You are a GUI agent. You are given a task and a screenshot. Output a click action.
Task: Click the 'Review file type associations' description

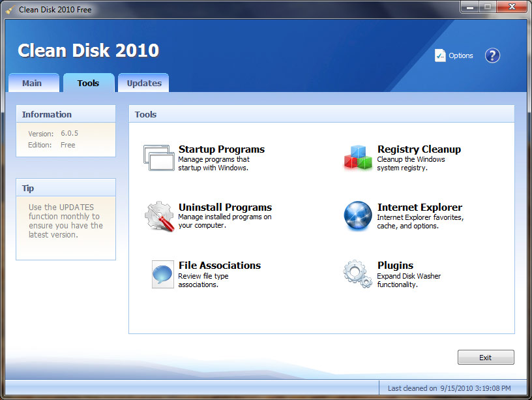coord(203,280)
